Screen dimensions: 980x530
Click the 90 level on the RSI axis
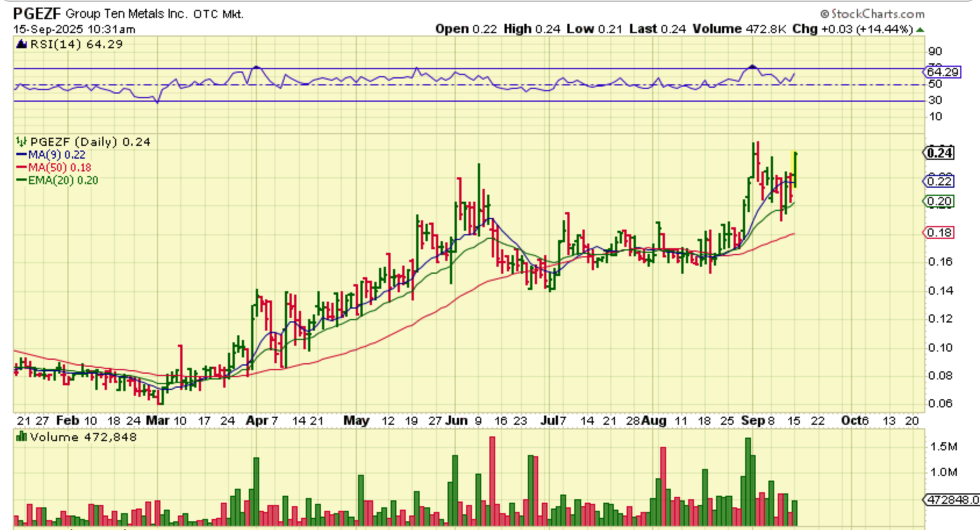point(935,52)
